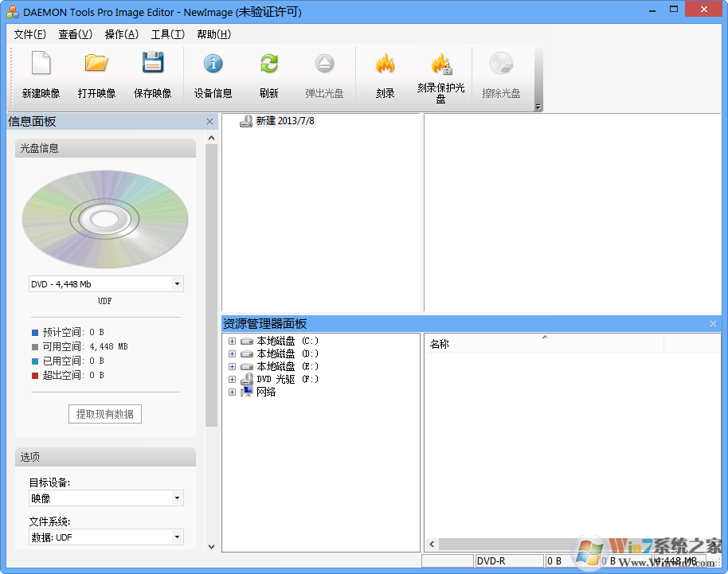Expand the 网络 node in explorer panel
The image size is (728, 574).
pyautogui.click(x=231, y=392)
